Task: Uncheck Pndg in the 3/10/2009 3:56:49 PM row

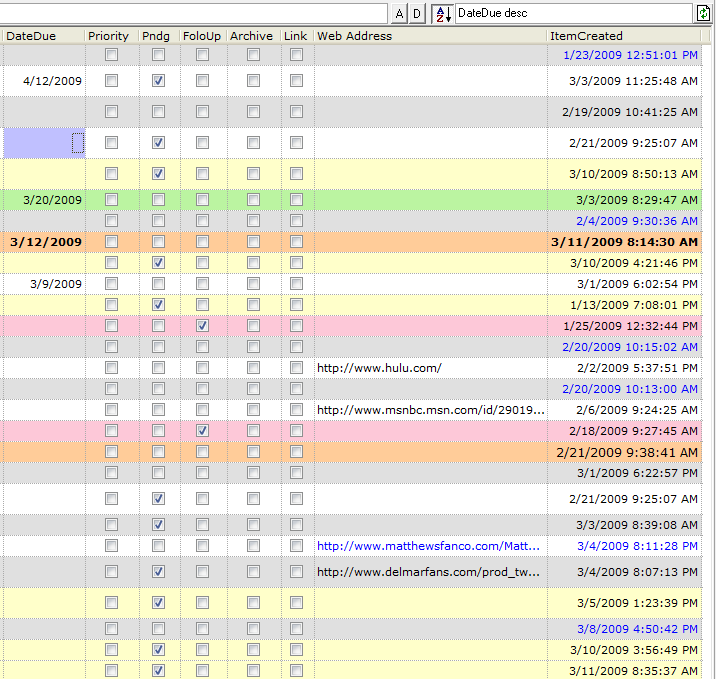Action: pos(158,650)
